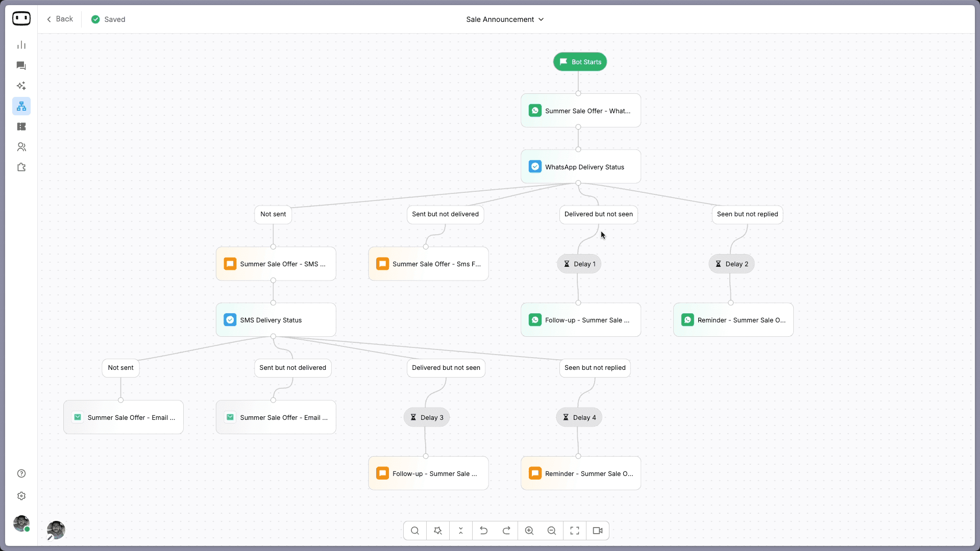Click the undo arrow in bottom toolbar
The image size is (980, 551).
point(483,531)
